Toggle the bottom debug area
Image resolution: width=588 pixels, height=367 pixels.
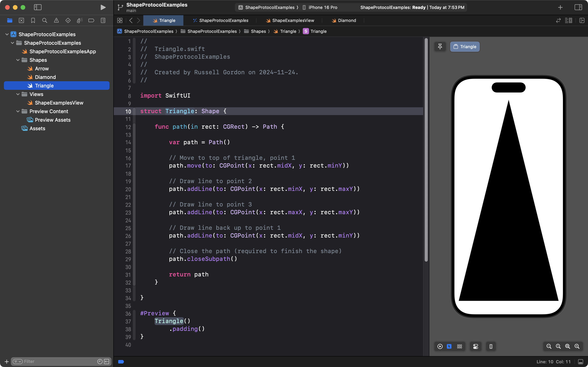[581, 362]
